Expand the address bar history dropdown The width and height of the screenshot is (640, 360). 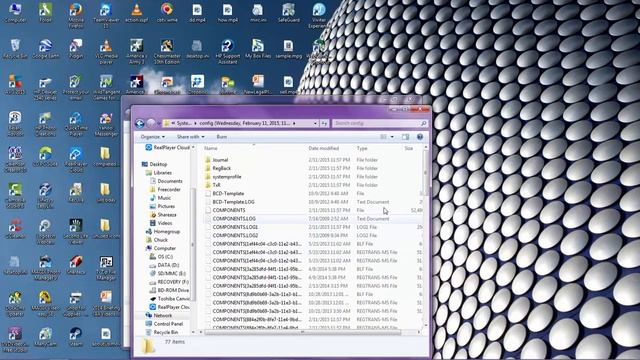[x=315, y=123]
